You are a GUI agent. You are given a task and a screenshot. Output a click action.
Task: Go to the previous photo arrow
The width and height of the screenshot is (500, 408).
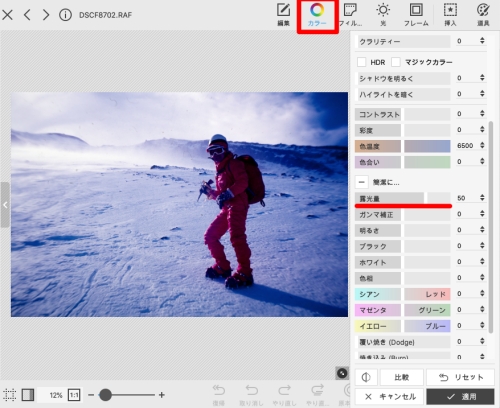[27, 15]
